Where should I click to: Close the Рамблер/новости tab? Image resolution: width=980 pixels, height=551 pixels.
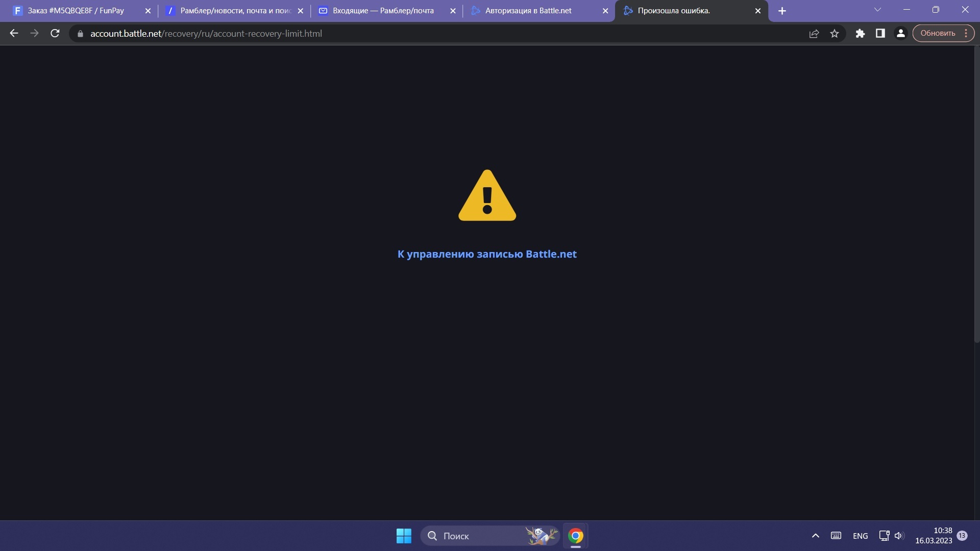300,11
